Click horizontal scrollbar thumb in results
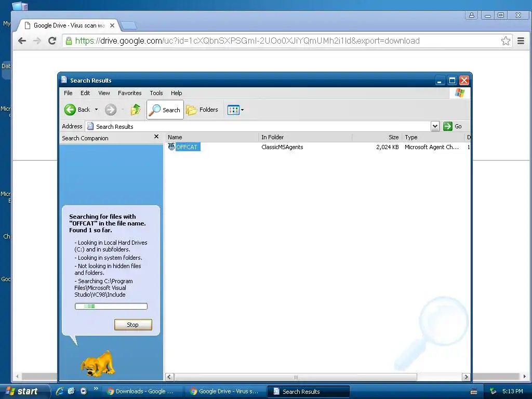This screenshot has width=532, height=399. [x=295, y=377]
